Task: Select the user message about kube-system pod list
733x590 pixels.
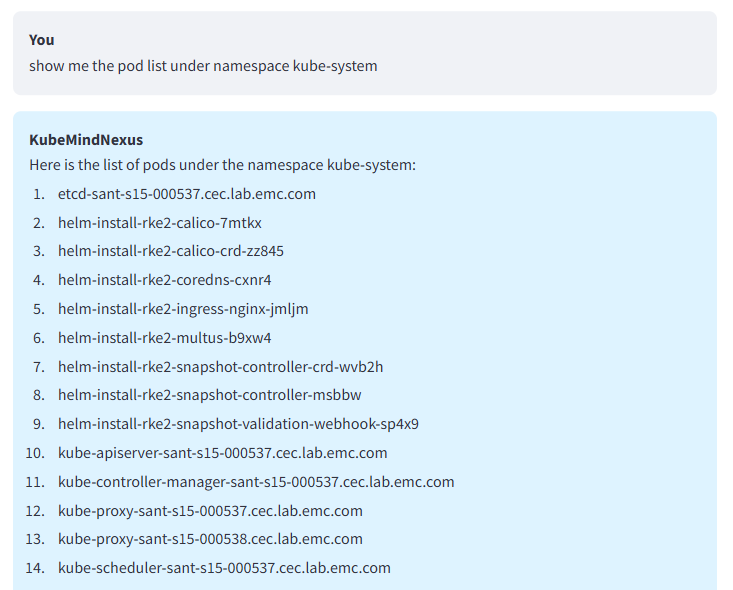Action: (203, 66)
